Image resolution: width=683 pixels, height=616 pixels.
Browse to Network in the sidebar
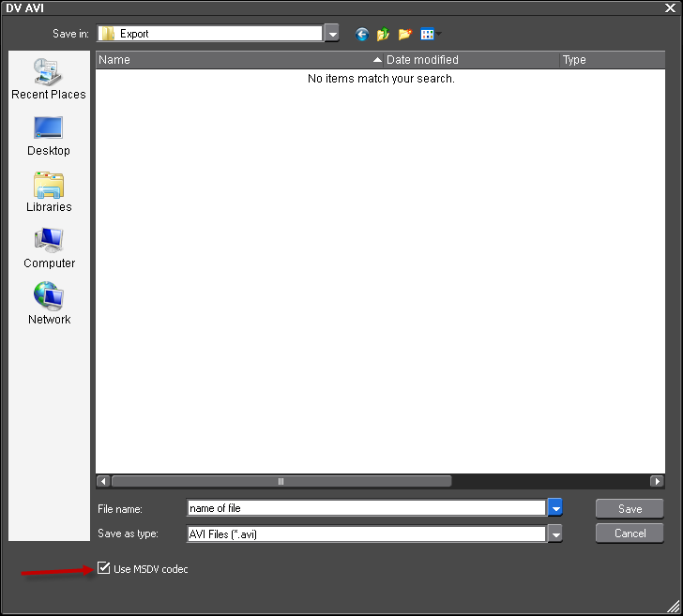pyautogui.click(x=49, y=304)
